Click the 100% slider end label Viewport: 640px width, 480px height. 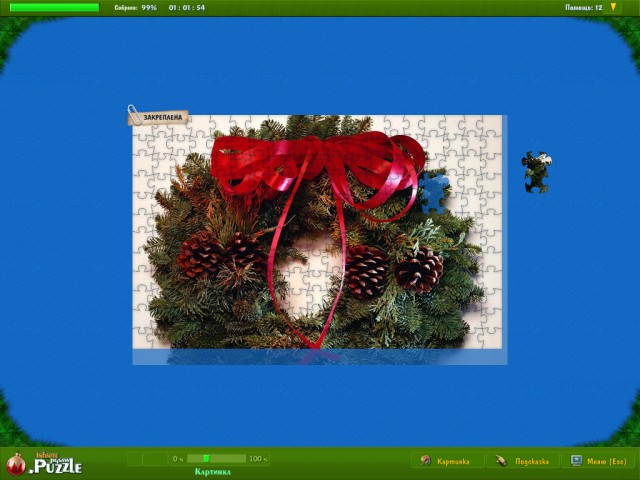tap(258, 459)
